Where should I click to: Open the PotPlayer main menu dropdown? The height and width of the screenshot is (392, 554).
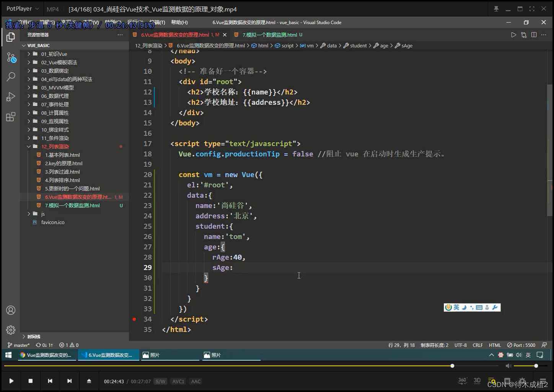point(23,9)
